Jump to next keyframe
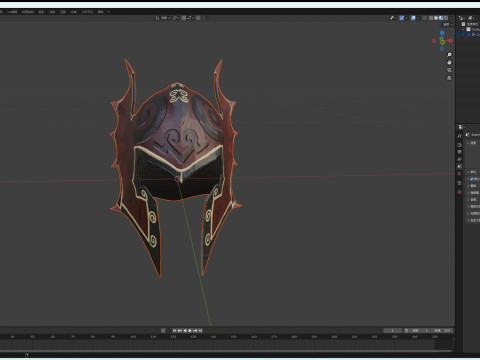 tap(195, 331)
